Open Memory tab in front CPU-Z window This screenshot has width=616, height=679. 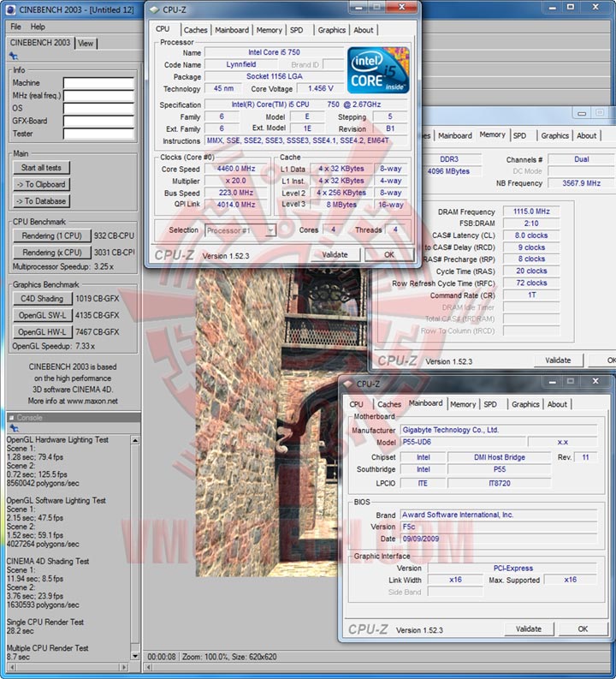269,30
